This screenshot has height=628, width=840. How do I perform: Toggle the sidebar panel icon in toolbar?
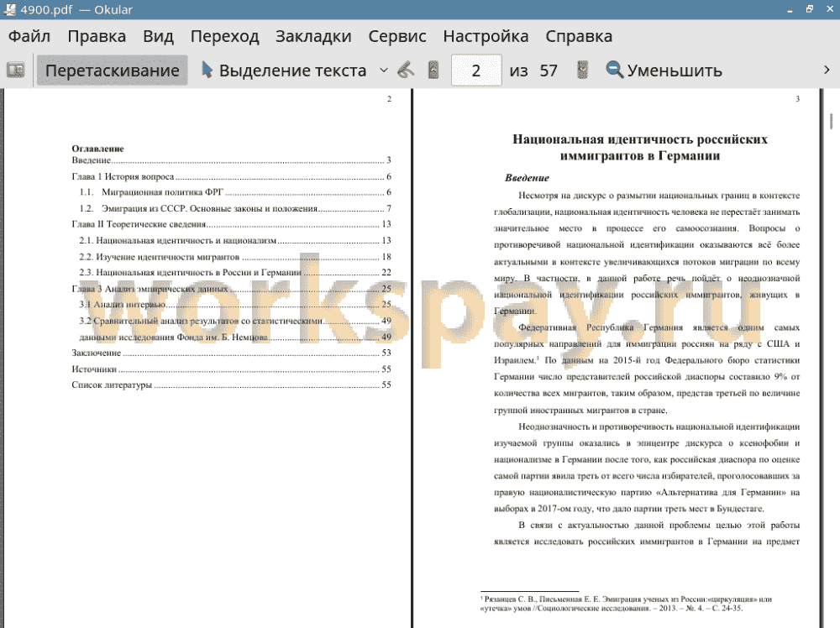15,71
